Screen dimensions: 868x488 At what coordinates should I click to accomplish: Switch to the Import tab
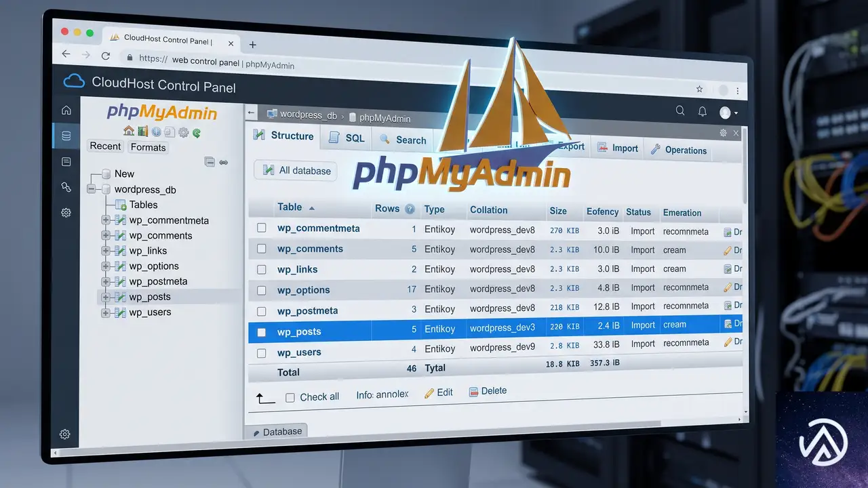coord(618,148)
